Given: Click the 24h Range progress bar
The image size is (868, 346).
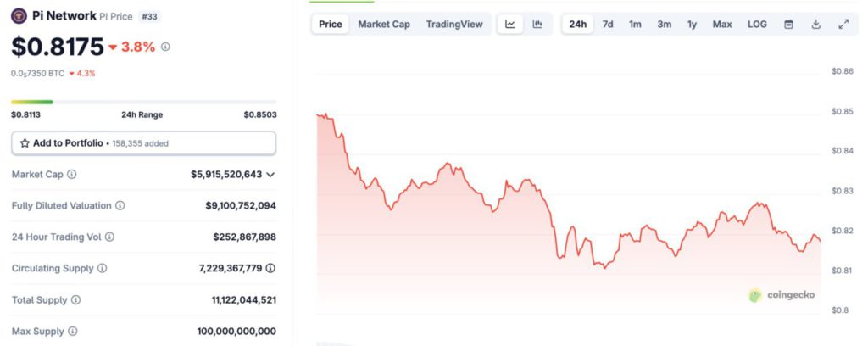Looking at the screenshot, I should click(143, 102).
